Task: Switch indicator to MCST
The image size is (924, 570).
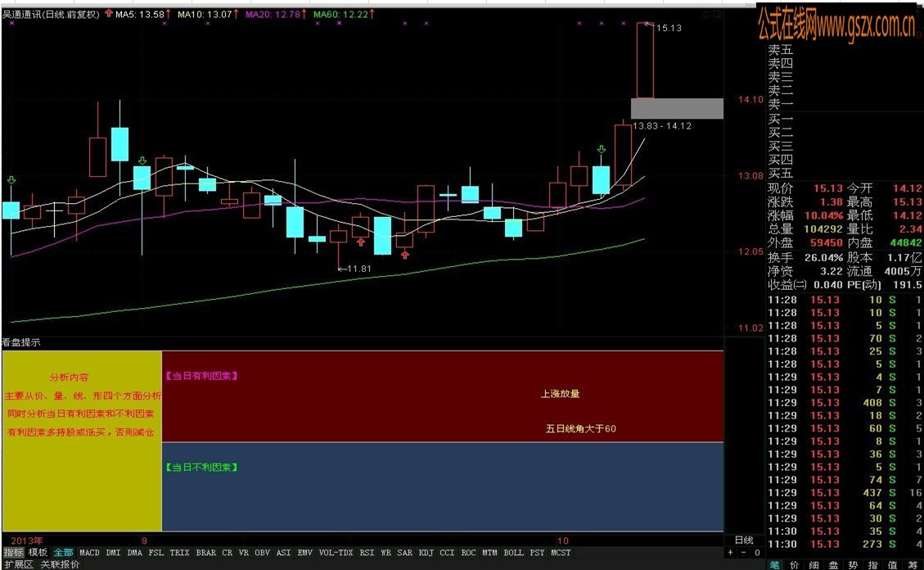Action: click(561, 552)
